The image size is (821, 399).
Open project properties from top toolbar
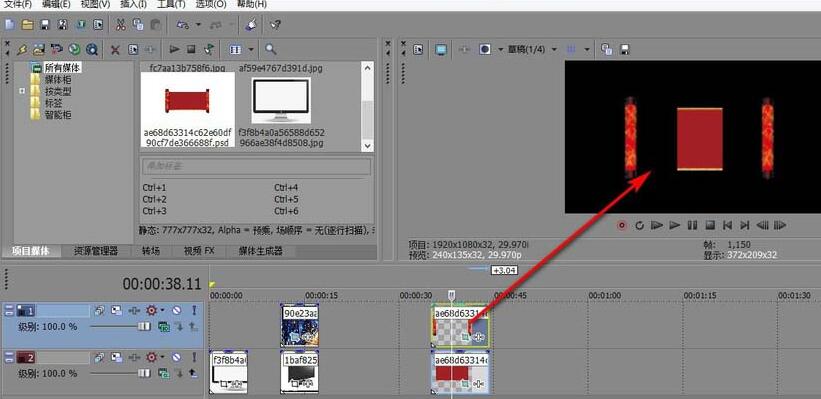point(98,25)
